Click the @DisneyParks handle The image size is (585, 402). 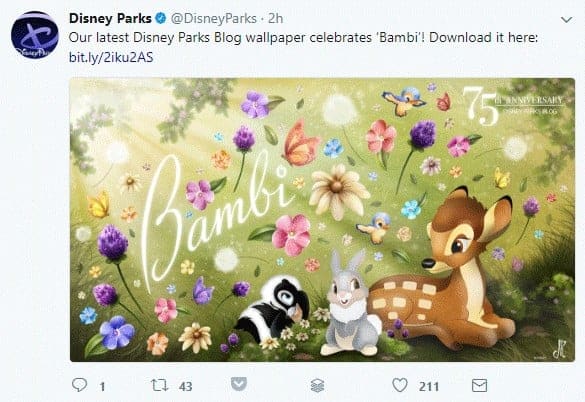point(214,18)
